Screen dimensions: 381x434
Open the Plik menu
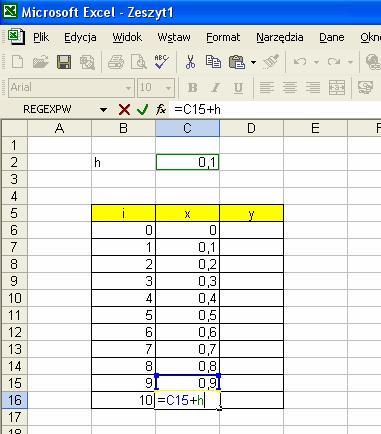coord(41,37)
